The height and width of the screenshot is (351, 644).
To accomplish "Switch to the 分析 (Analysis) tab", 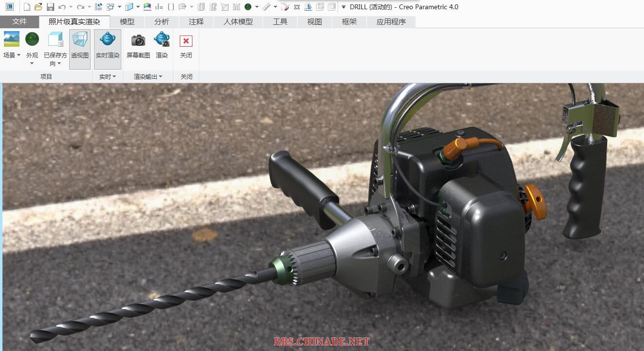I will click(x=162, y=21).
